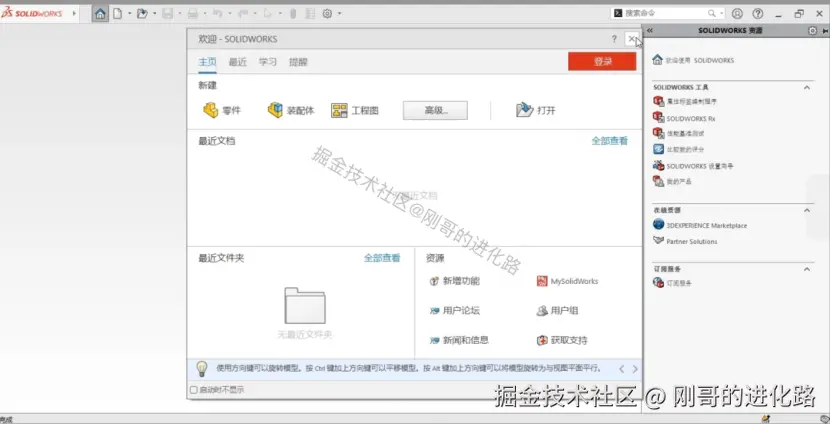
Task: Show previous tip with left arrow
Action: [622, 369]
